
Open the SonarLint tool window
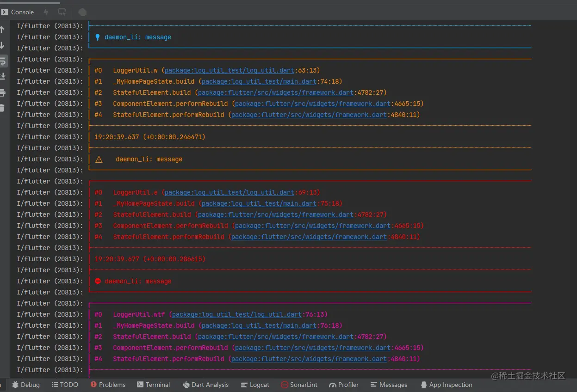pos(299,385)
